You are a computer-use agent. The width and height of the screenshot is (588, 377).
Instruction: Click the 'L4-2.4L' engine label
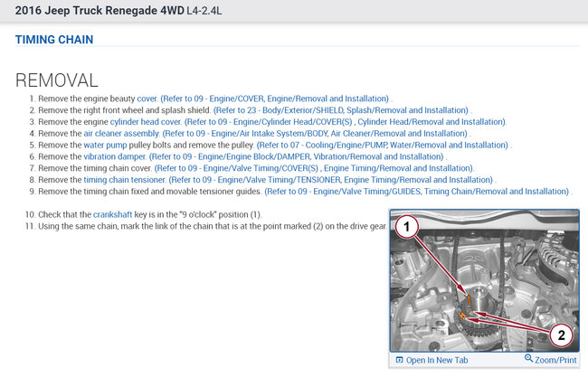(x=204, y=11)
